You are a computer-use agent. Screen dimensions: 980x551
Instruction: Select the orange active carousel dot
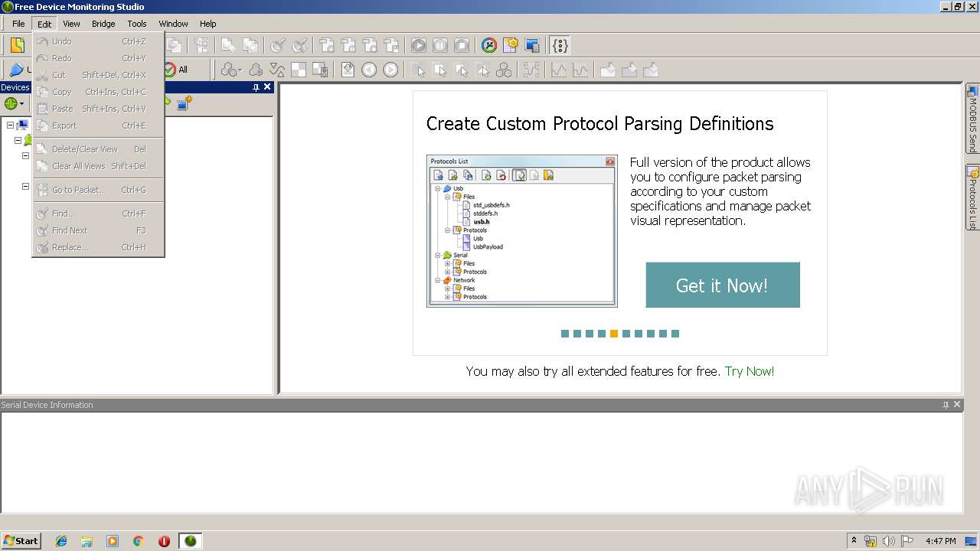tap(614, 334)
